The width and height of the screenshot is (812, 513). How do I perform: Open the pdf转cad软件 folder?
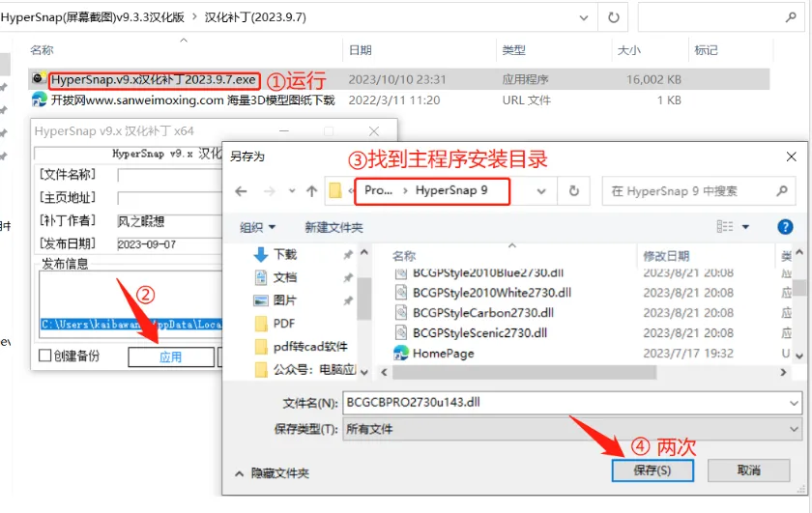[310, 346]
